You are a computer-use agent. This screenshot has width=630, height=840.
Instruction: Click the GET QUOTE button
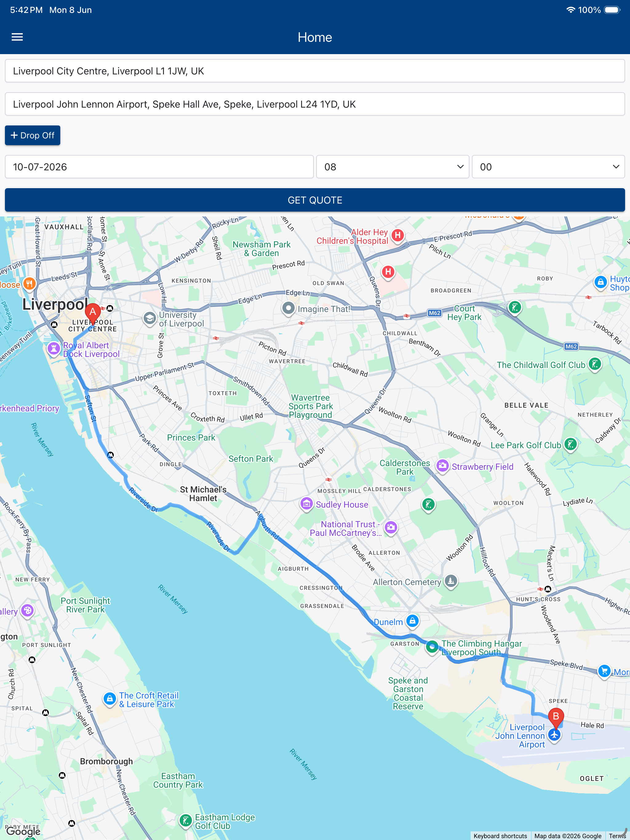point(315,200)
